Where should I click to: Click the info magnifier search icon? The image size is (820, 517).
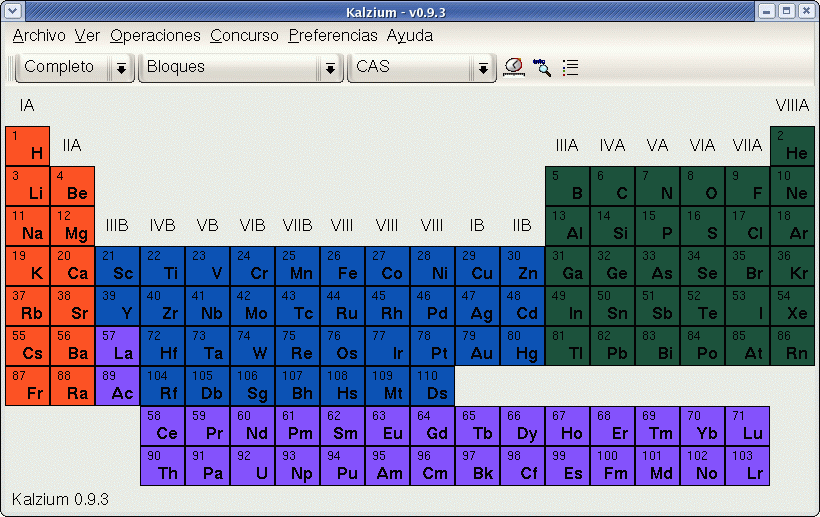542,67
